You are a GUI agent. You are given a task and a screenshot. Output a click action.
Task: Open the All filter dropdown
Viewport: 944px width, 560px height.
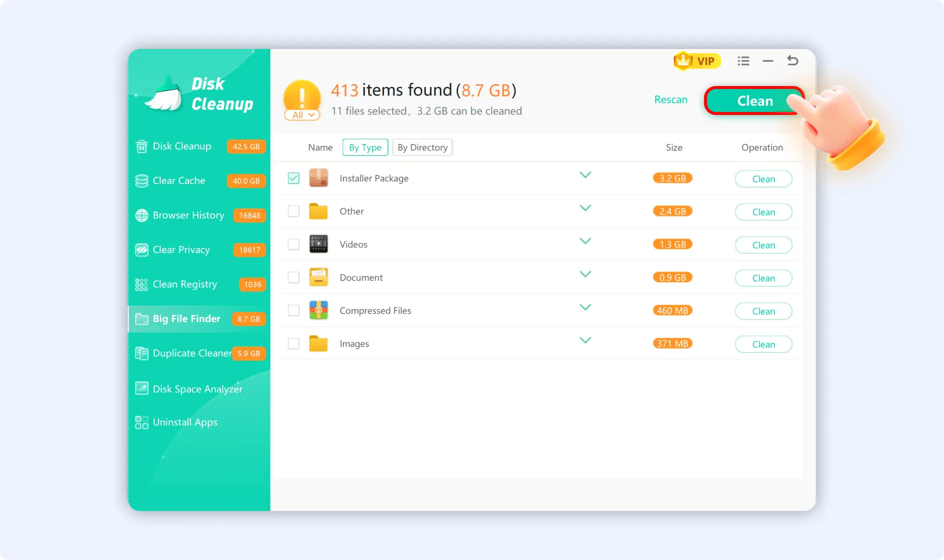click(x=302, y=114)
